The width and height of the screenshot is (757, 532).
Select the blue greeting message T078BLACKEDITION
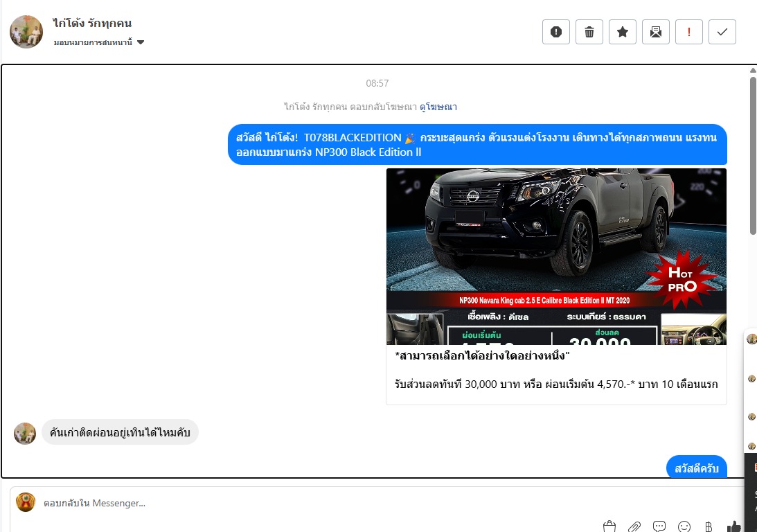(477, 144)
